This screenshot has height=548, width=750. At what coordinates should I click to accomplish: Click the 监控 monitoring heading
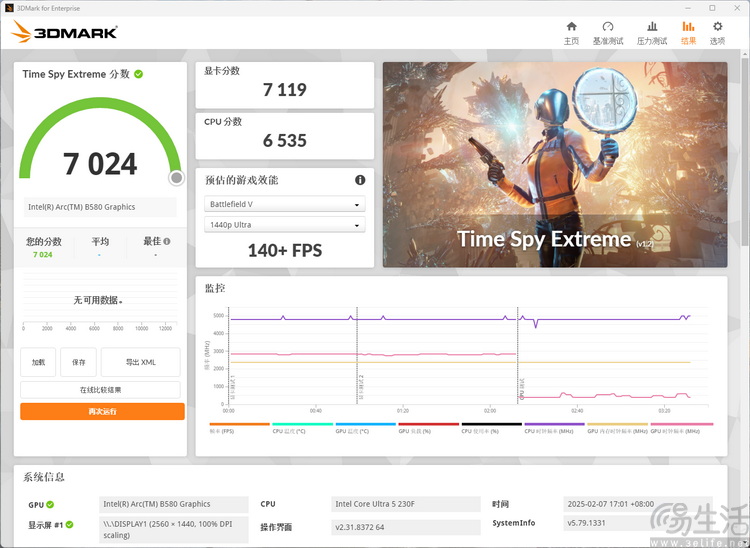pyautogui.click(x=215, y=288)
